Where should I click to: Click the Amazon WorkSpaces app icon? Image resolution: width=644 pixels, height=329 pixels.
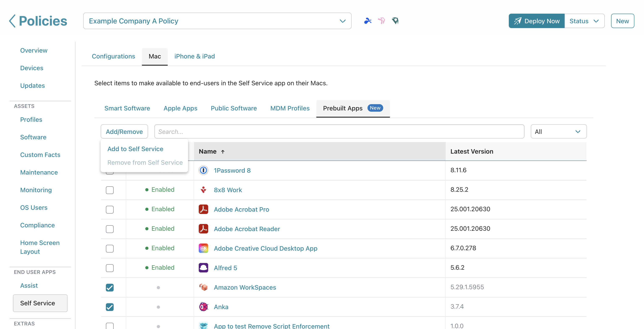tap(204, 287)
